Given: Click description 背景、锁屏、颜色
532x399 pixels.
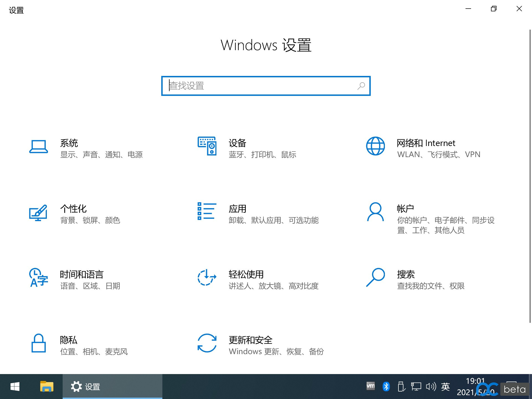Looking at the screenshot, I should (x=90, y=220).
